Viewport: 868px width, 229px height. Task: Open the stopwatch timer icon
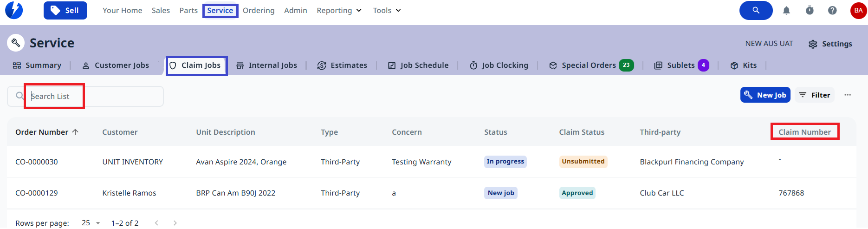(810, 10)
